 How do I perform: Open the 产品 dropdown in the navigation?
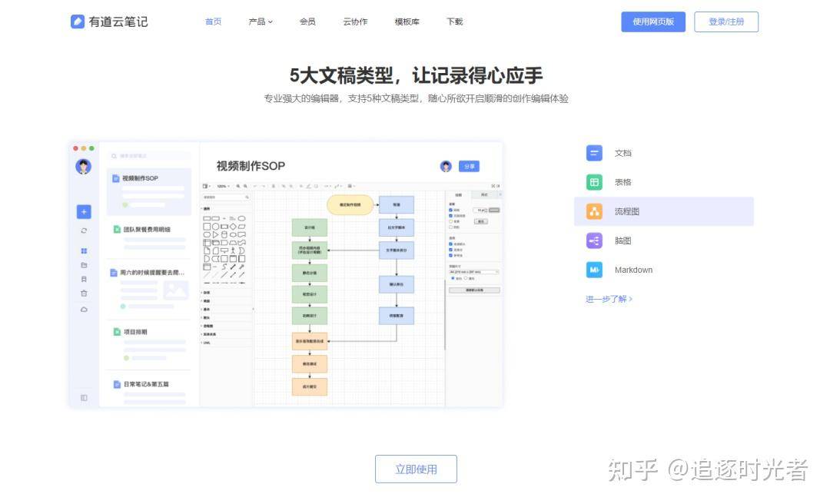(x=261, y=22)
